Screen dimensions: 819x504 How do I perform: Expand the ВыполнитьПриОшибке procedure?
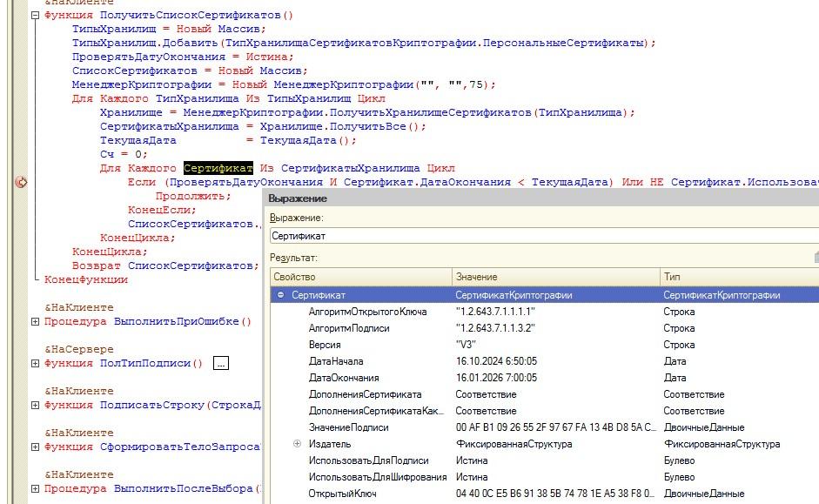tap(35, 321)
